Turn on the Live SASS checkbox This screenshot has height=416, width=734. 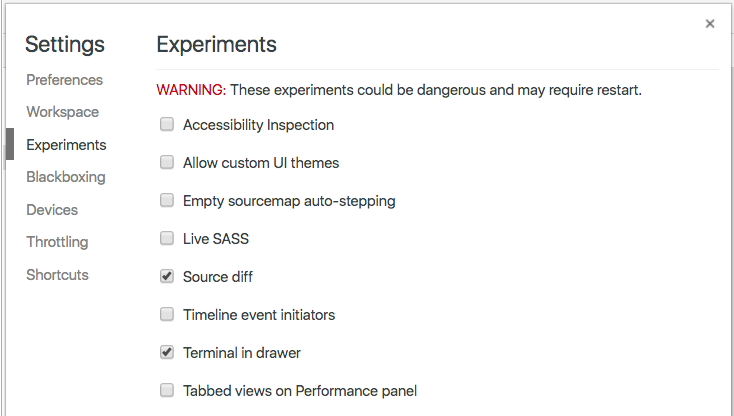pos(167,239)
